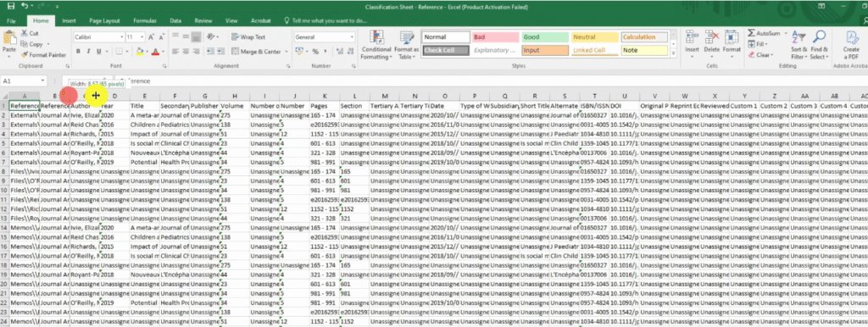Open the File tab
This screenshot has width=868, height=327.
(x=11, y=20)
